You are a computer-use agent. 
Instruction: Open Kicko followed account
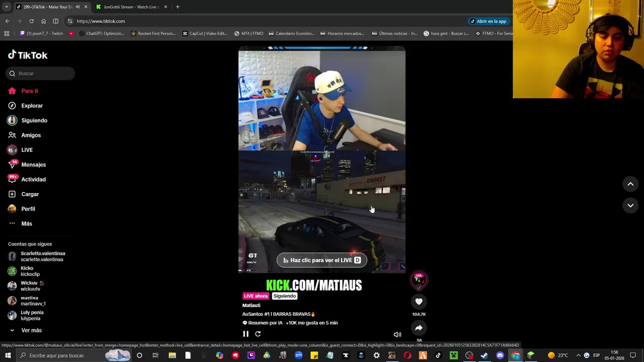(24, 271)
